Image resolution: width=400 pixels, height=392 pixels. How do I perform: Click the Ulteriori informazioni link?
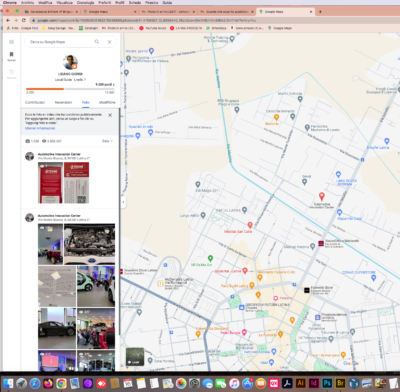point(40,128)
